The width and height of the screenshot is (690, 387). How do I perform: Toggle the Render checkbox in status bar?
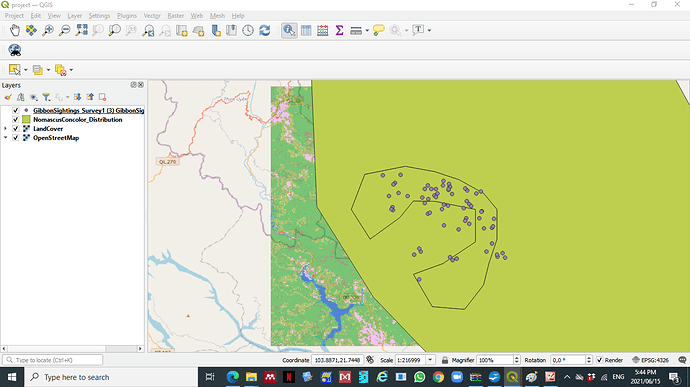[599, 360]
